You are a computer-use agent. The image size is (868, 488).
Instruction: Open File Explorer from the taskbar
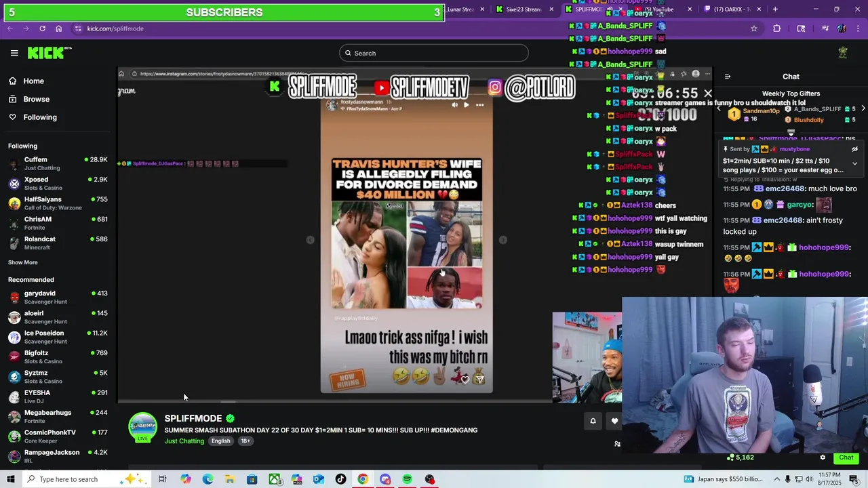[230, 479]
